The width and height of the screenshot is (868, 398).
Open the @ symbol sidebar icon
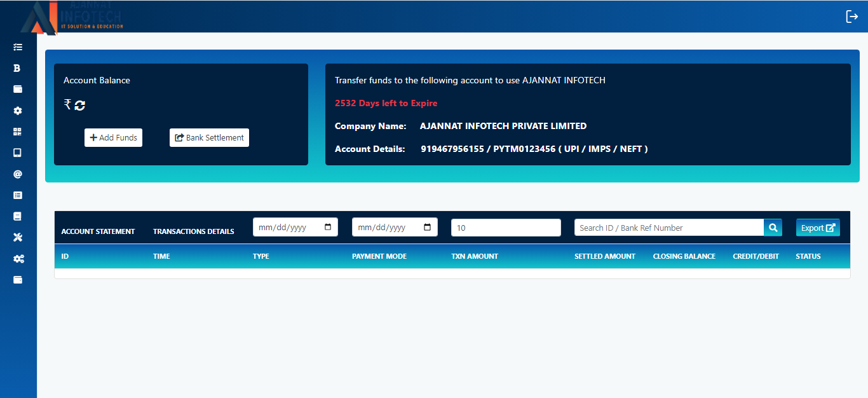(x=18, y=174)
